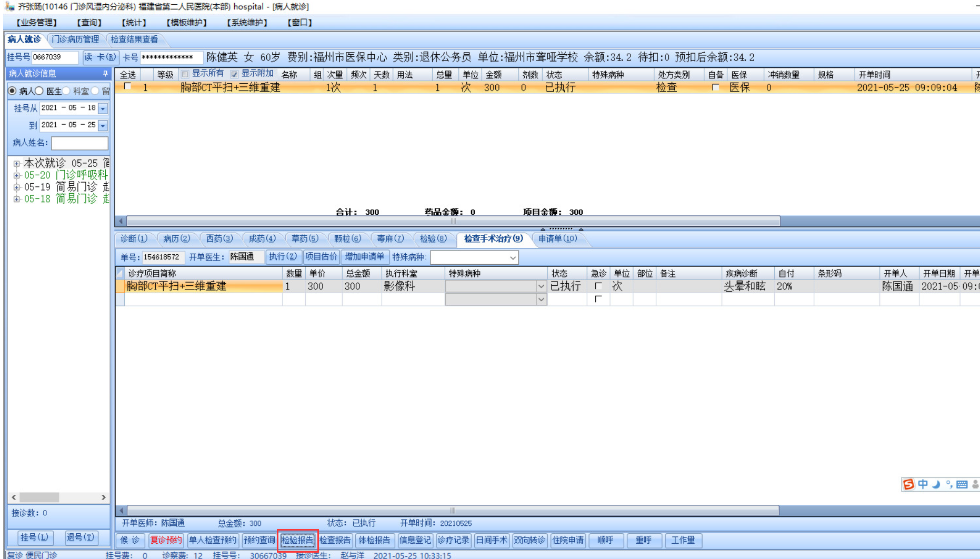Switch to the 检查结果查看 tab

click(135, 39)
